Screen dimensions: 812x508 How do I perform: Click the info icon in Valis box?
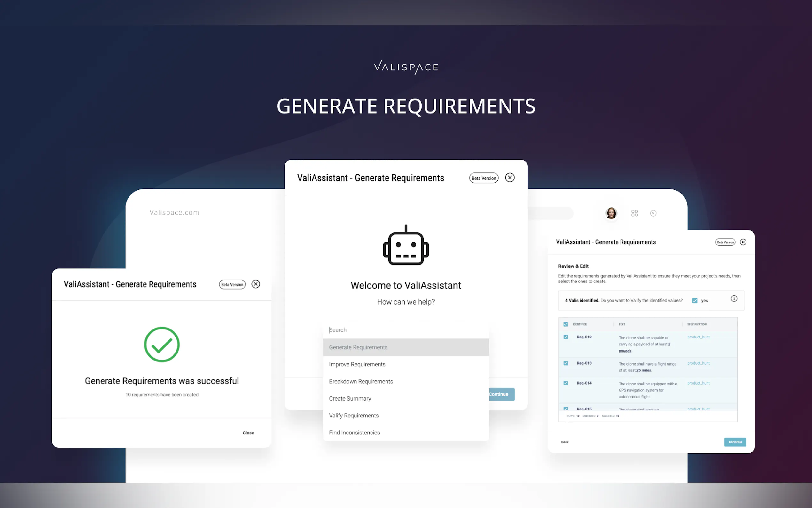[x=734, y=299]
